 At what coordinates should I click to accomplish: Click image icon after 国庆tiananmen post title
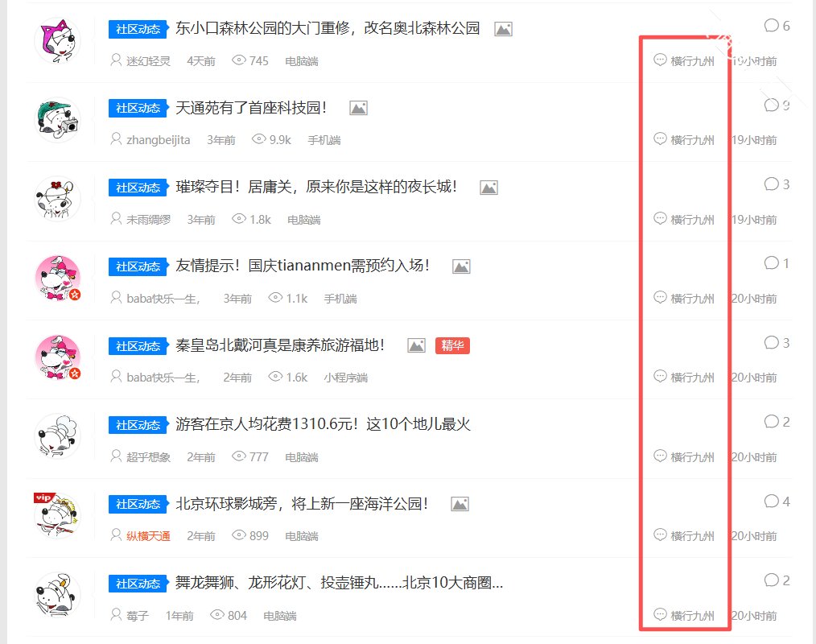tap(461, 266)
